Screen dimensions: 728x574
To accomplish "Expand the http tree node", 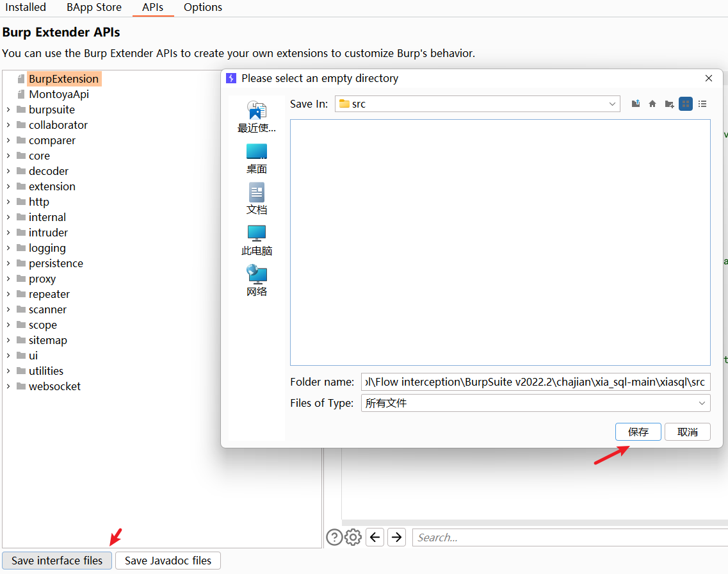I will click(x=8, y=202).
